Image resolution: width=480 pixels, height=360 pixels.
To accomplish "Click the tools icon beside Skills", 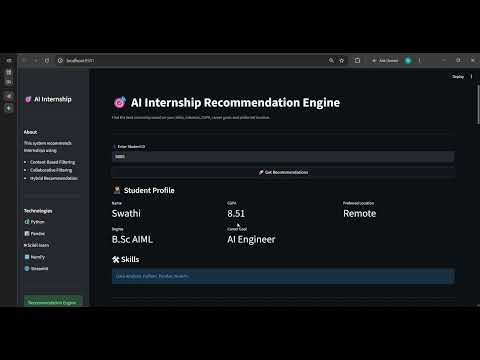I will [x=116, y=260].
